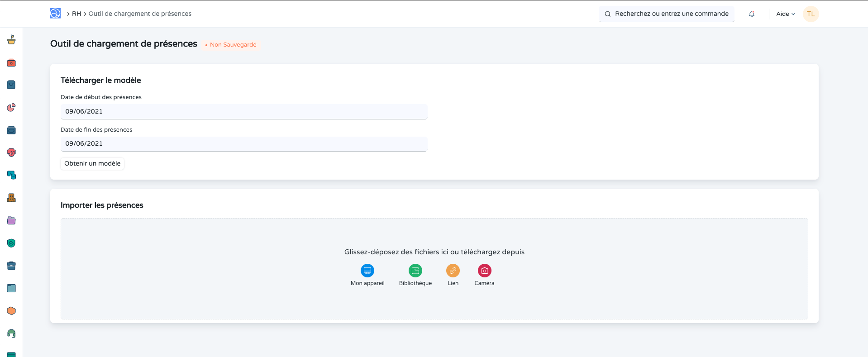Open the briefcase sidebar icon

[x=11, y=266]
